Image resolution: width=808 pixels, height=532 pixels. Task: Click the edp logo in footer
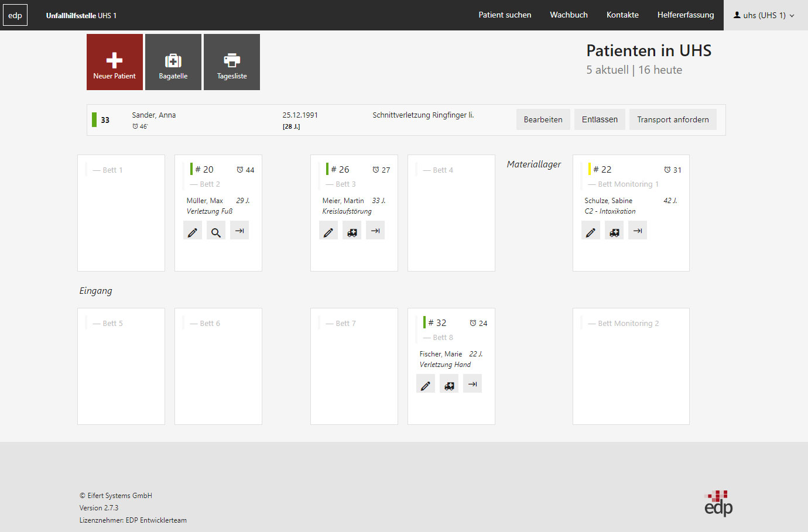[x=718, y=503]
